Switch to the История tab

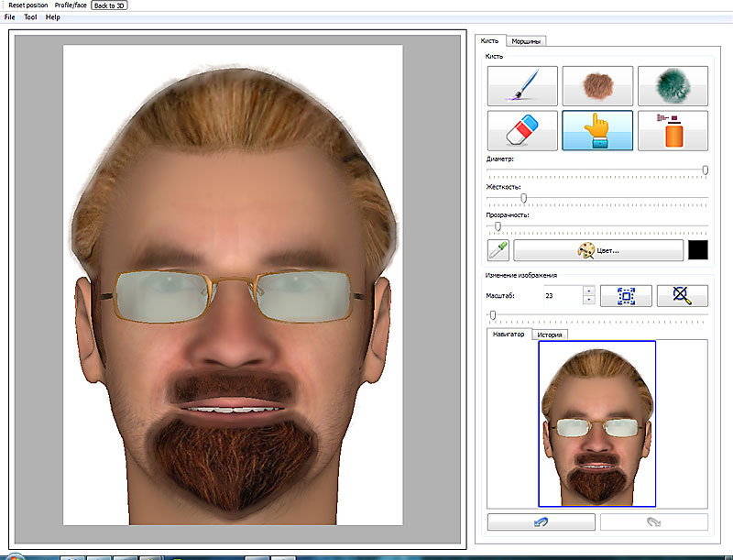tap(550, 335)
